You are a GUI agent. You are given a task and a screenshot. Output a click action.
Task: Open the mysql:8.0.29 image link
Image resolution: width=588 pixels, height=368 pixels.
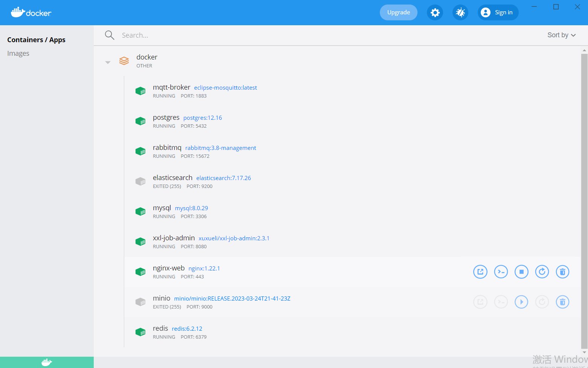(191, 208)
